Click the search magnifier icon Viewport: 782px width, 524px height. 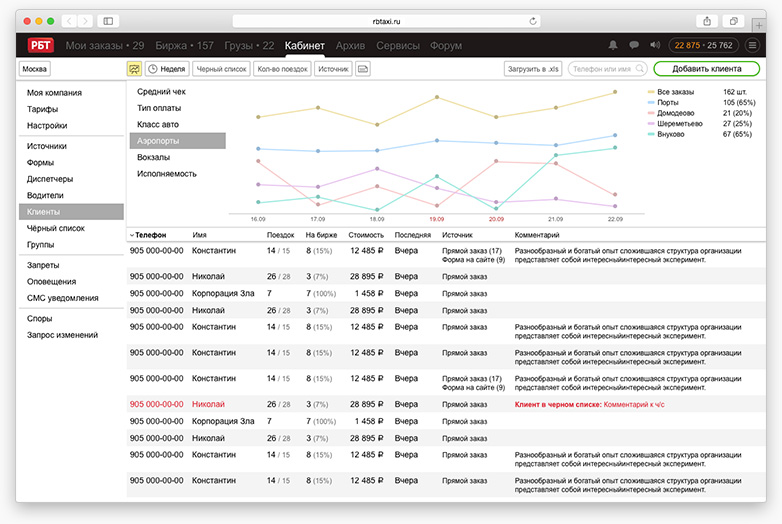tap(639, 69)
